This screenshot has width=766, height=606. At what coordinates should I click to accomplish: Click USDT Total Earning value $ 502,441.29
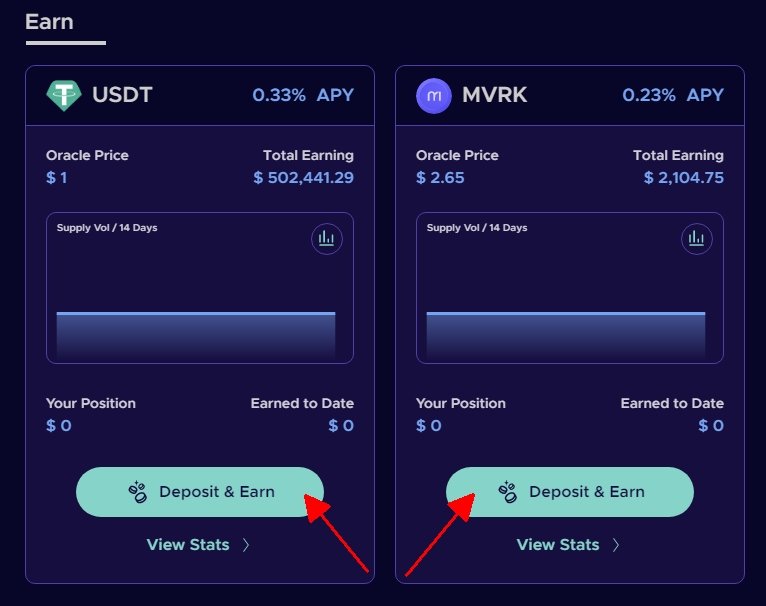303,177
